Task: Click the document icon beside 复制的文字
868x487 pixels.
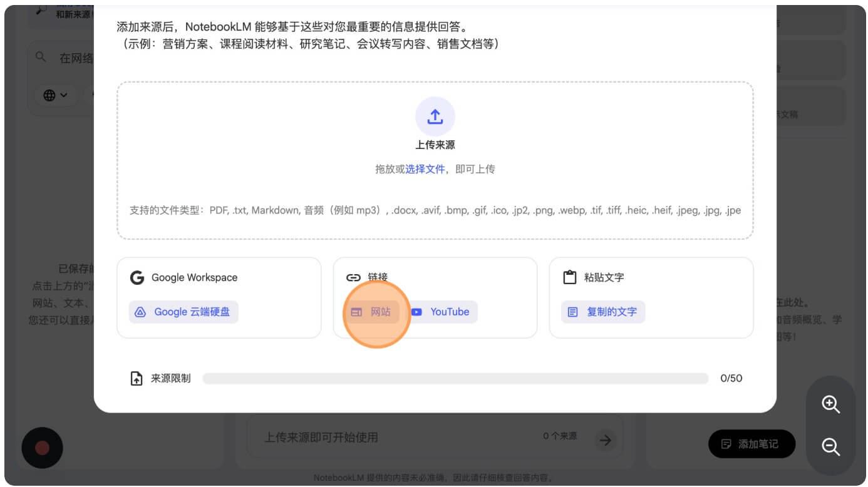Action: pyautogui.click(x=572, y=312)
